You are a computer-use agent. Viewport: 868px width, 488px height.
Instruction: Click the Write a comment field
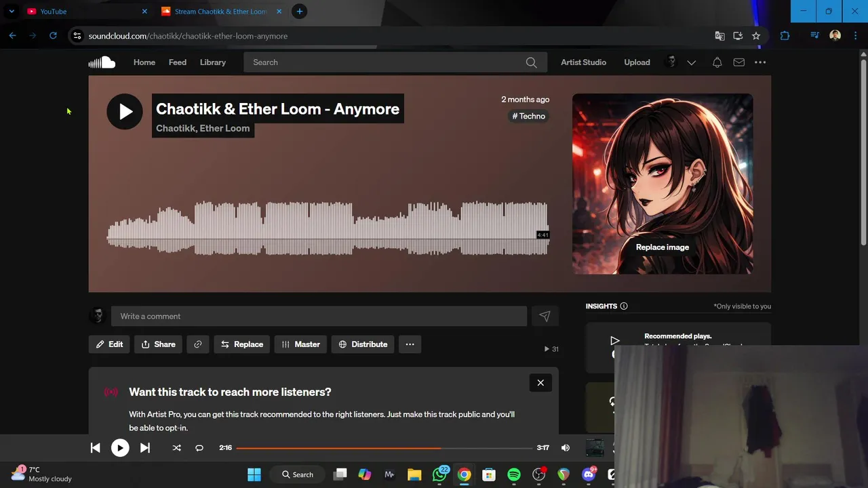pos(319,316)
